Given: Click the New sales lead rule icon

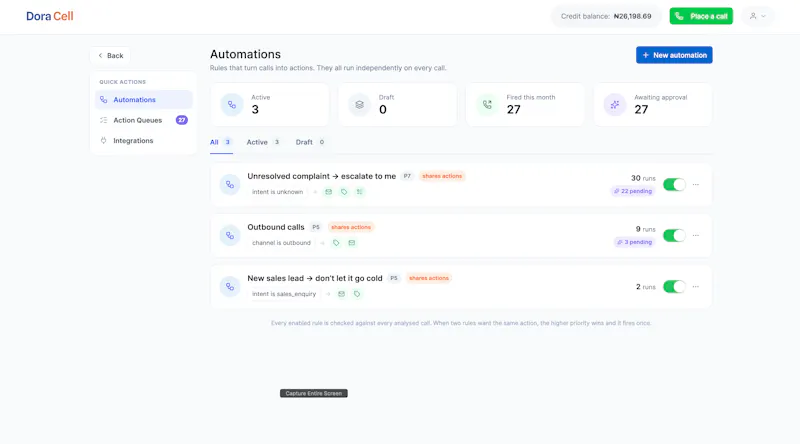Looking at the screenshot, I should pos(230,287).
